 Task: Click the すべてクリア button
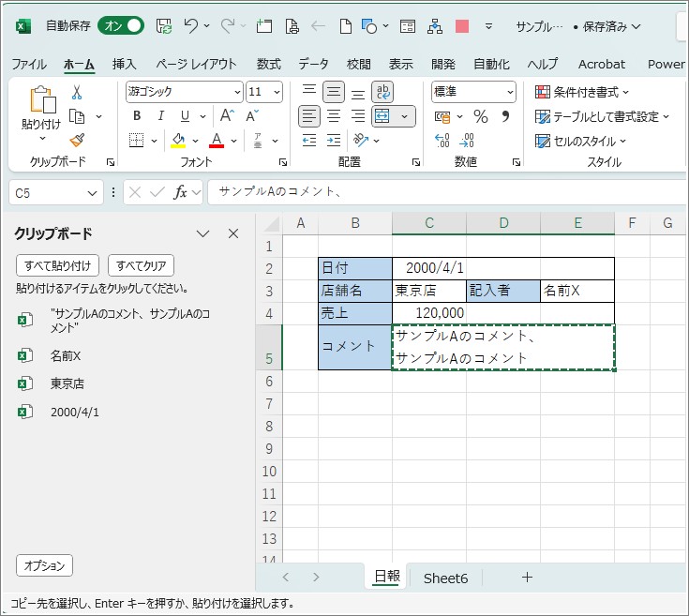pyautogui.click(x=141, y=265)
